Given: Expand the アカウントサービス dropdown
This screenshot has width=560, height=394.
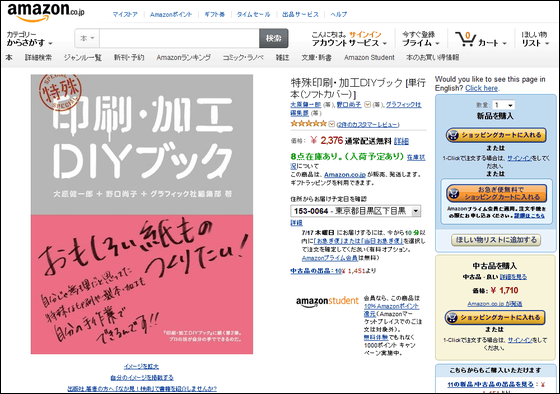Looking at the screenshot, I should coord(349,43).
